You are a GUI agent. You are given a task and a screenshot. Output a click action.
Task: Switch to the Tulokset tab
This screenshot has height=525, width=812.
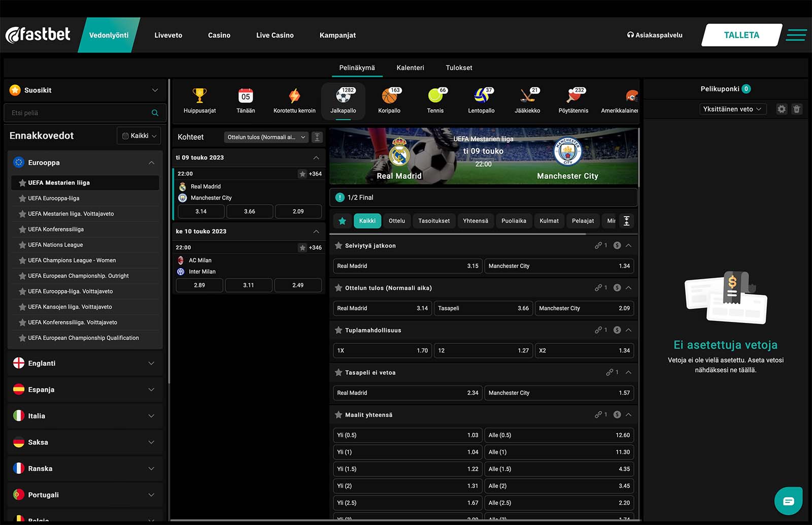[x=459, y=68]
